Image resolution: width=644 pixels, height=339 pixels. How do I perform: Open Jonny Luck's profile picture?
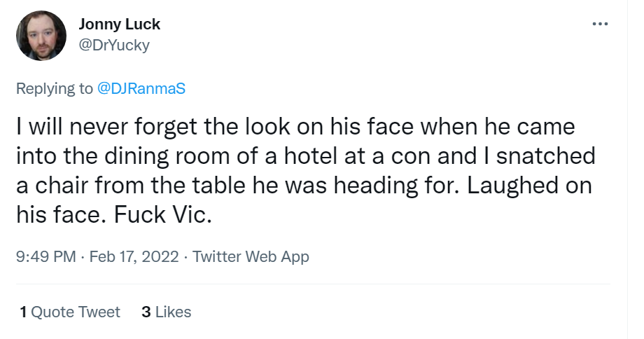[x=41, y=36]
